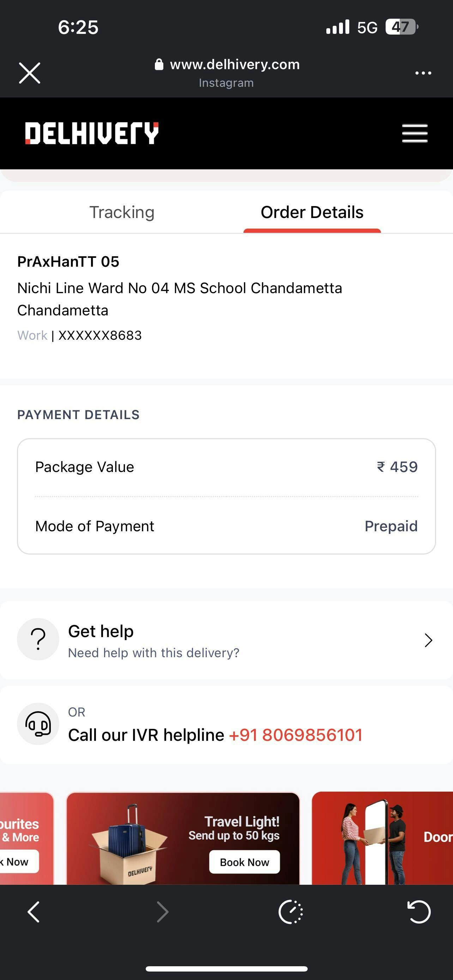Tap the Delhivery logo

pyautogui.click(x=92, y=133)
